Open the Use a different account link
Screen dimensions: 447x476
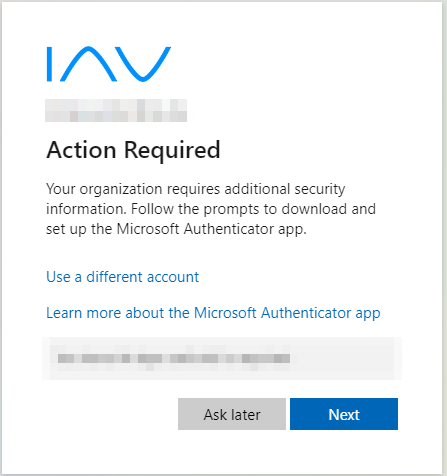122,277
